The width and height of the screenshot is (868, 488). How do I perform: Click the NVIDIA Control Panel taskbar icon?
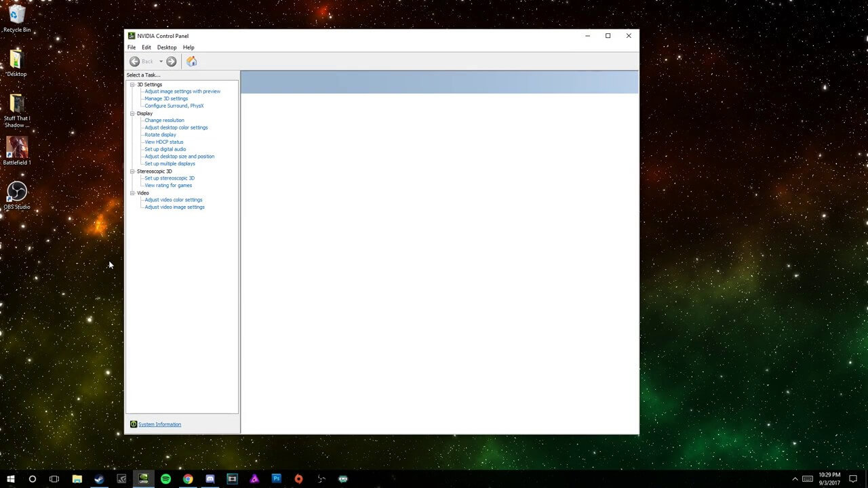[144, 479]
